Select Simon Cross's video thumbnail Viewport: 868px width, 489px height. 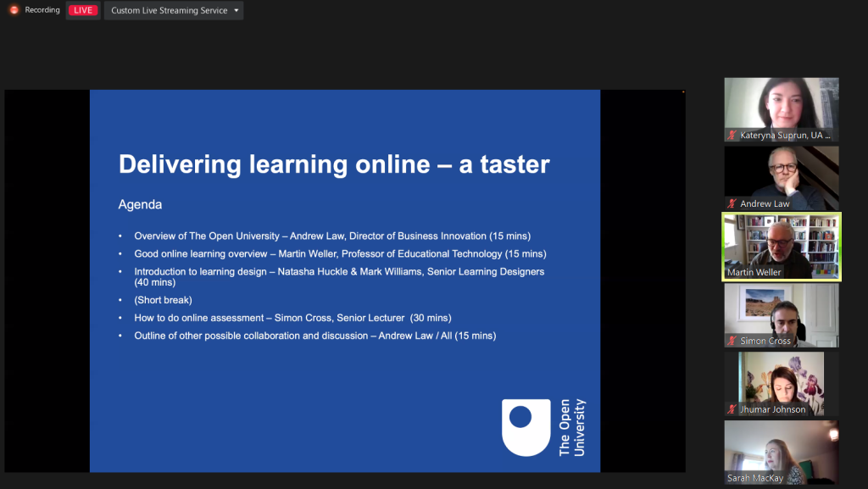782,315
